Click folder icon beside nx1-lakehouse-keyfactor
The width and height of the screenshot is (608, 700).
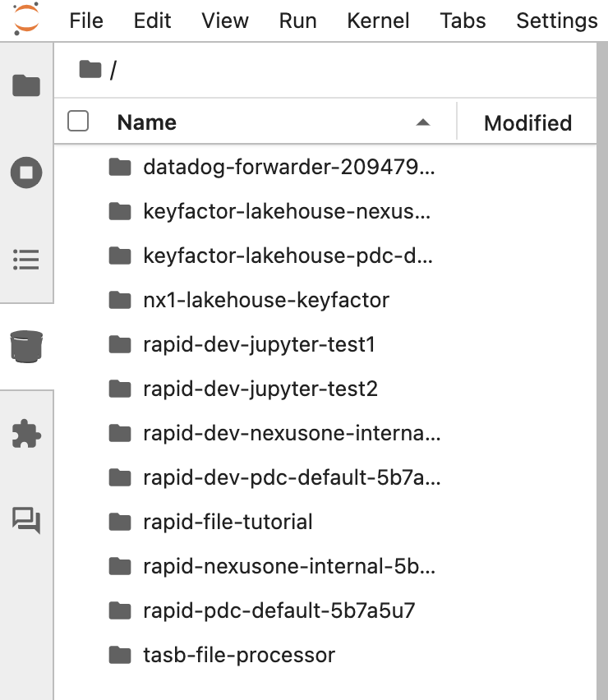point(120,300)
